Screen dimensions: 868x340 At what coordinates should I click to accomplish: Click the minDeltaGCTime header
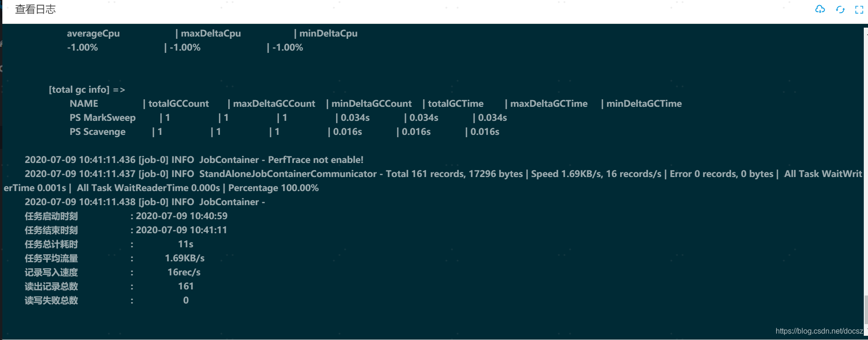click(x=644, y=103)
